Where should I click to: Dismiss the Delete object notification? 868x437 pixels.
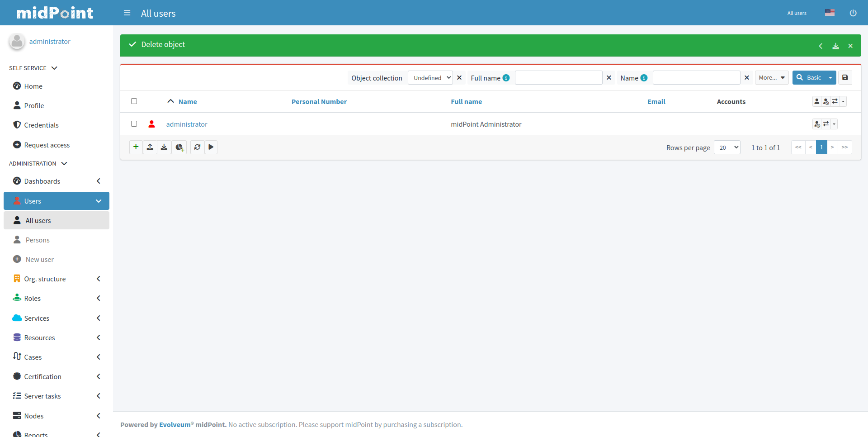coord(850,46)
